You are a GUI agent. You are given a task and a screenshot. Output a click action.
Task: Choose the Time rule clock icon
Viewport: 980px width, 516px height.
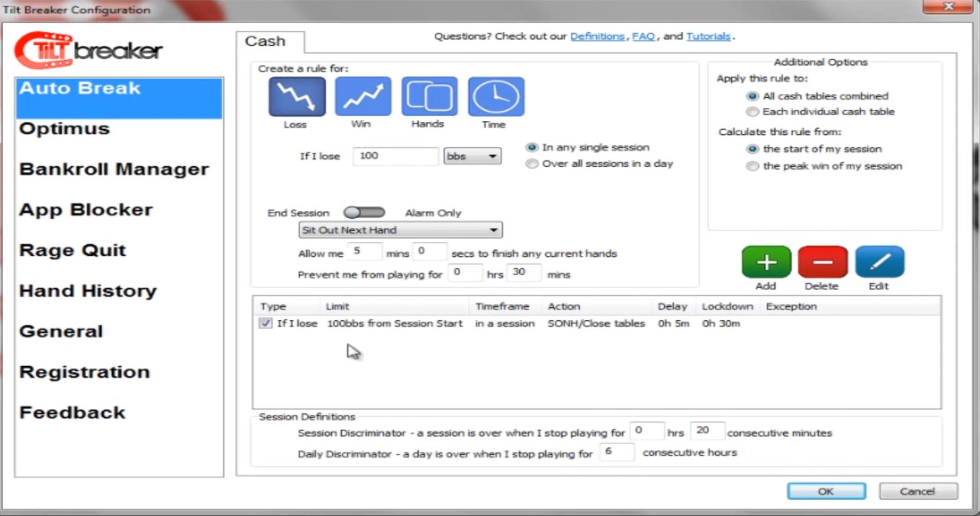pos(496,97)
